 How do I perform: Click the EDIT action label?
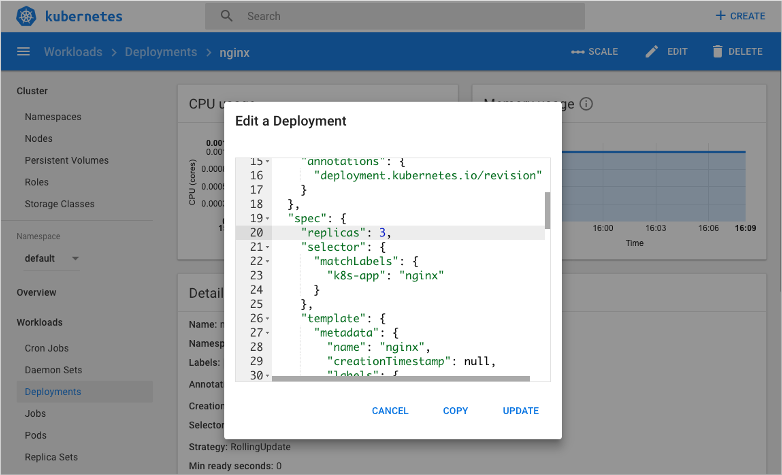pos(677,52)
